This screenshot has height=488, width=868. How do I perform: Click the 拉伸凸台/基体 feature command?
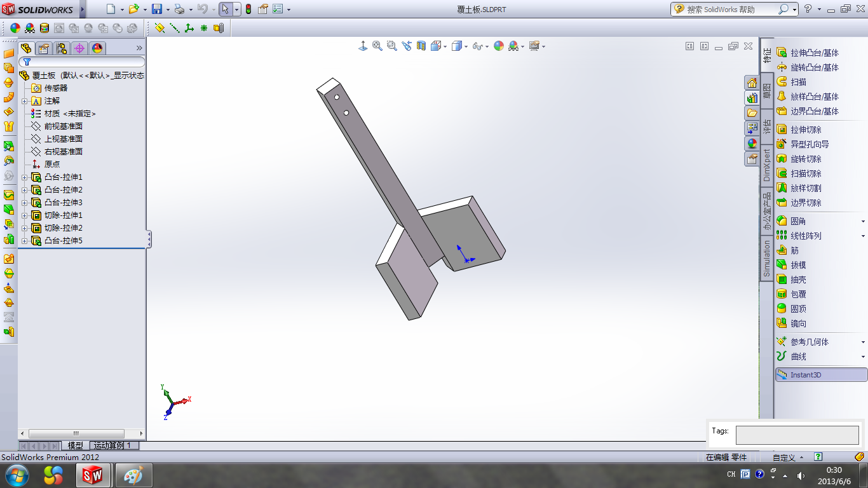click(808, 53)
